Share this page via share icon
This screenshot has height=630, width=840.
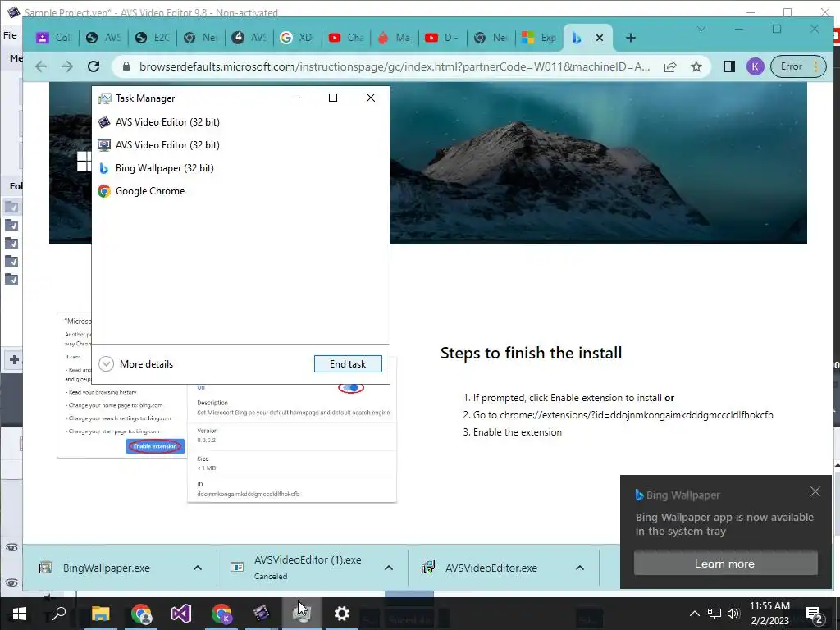point(670,66)
